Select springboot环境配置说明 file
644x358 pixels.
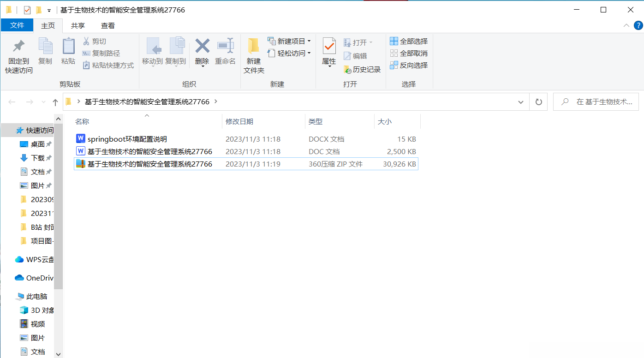pos(246,139)
